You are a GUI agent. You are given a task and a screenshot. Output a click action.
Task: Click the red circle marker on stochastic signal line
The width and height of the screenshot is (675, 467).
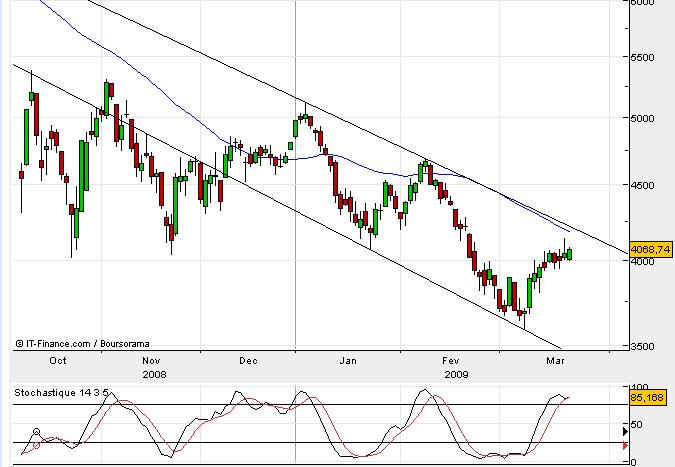(37, 445)
